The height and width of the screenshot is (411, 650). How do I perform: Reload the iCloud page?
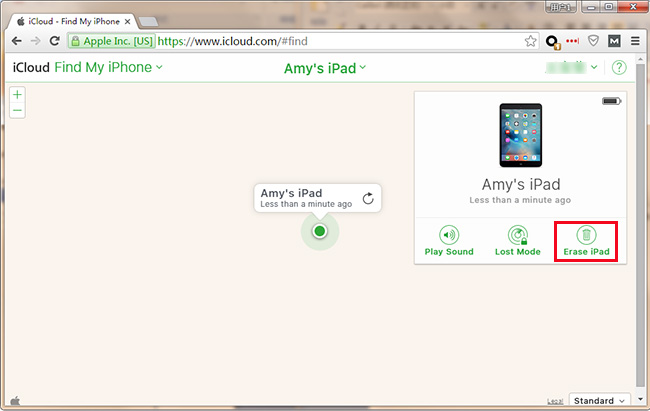click(x=54, y=41)
